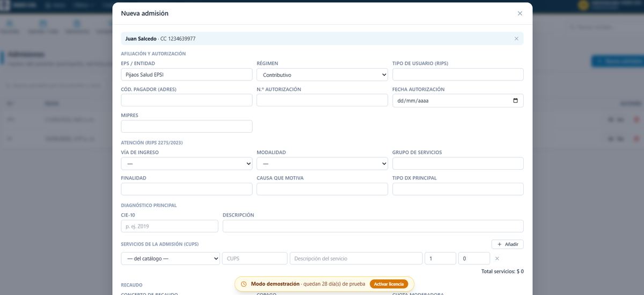Viewport: 644px width, 295px height.
Task: Click the diagnosis Descripción field
Action: (373, 226)
